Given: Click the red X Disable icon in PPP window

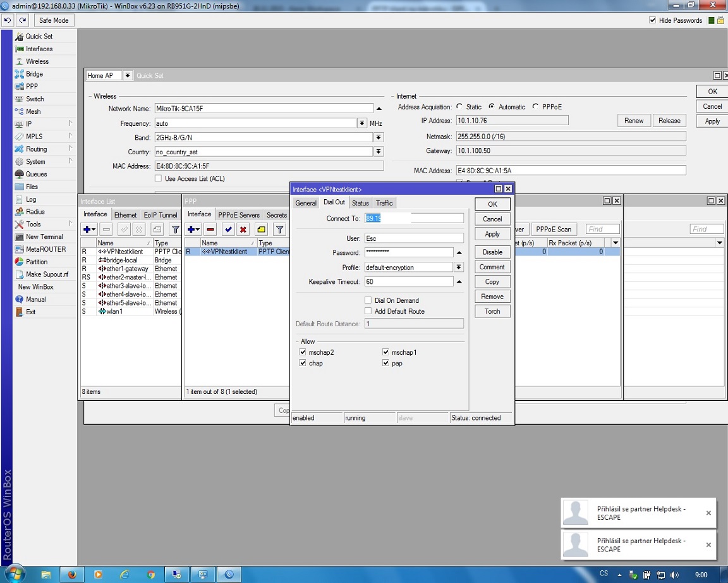Looking at the screenshot, I should [243, 230].
